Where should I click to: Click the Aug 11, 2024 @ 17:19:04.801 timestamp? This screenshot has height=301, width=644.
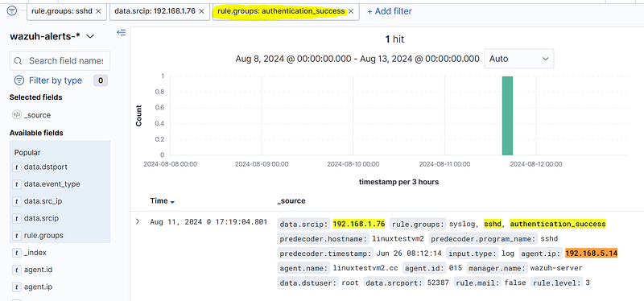point(208,222)
